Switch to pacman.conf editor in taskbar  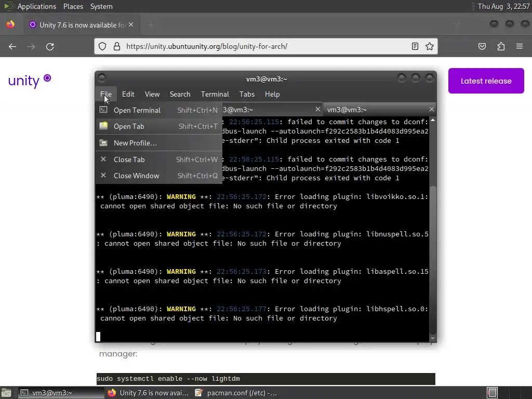coord(236,393)
